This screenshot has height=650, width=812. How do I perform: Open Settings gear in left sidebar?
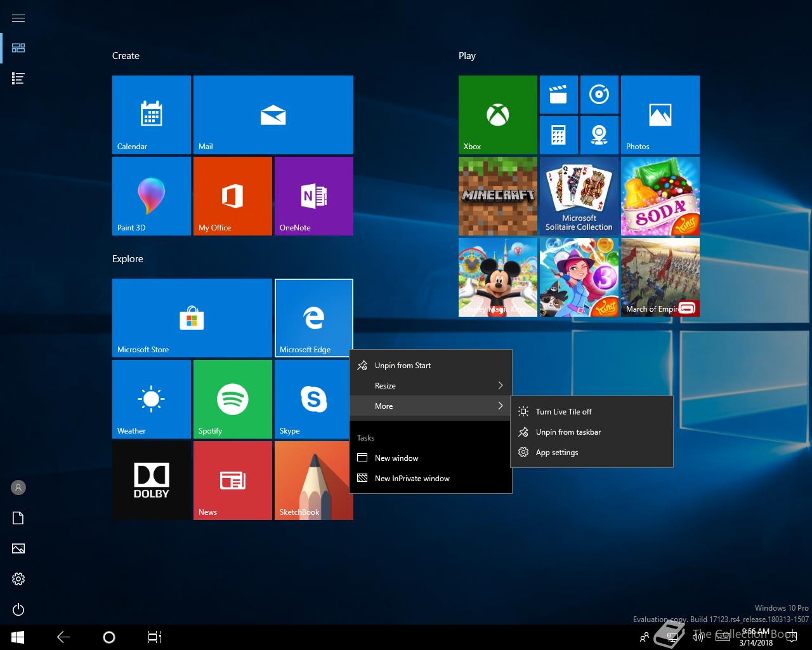pyautogui.click(x=18, y=579)
